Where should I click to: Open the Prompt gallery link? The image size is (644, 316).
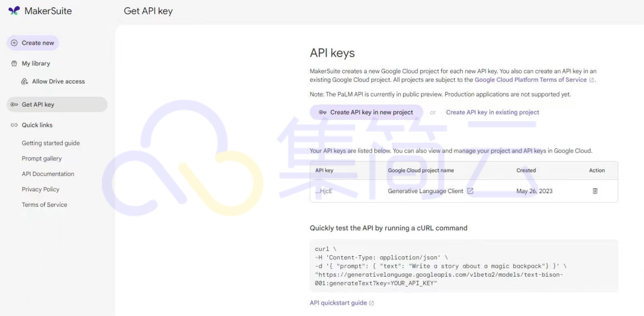tap(42, 159)
